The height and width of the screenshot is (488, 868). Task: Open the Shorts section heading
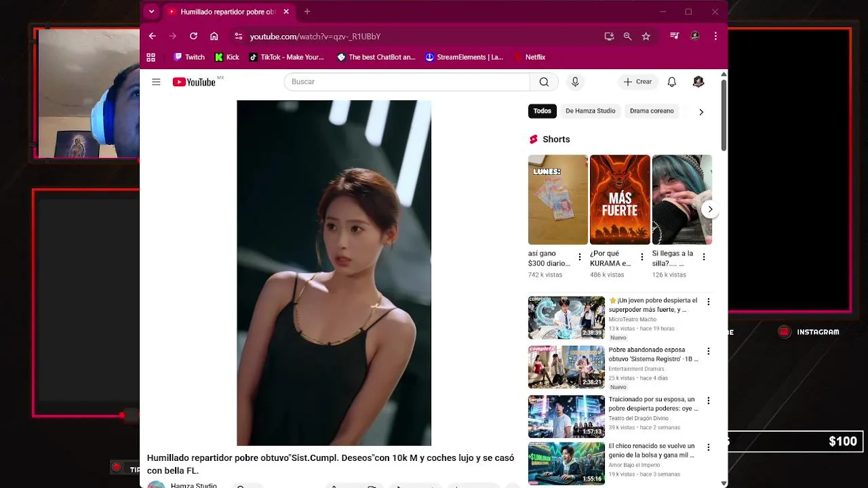(x=556, y=139)
